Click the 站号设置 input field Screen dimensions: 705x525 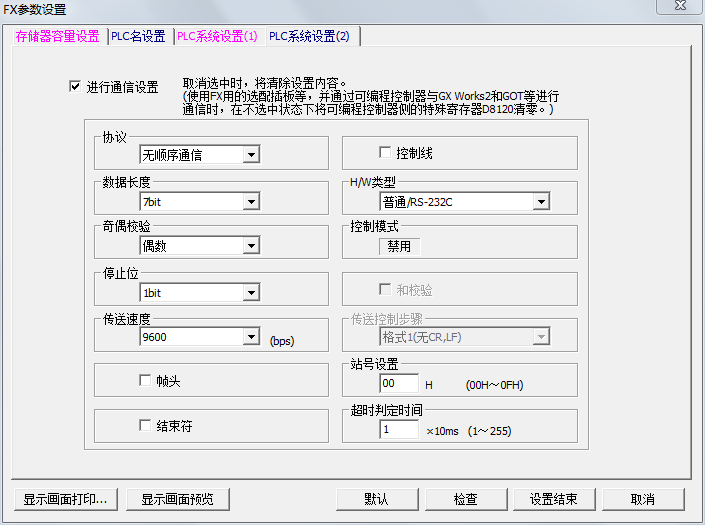(399, 384)
